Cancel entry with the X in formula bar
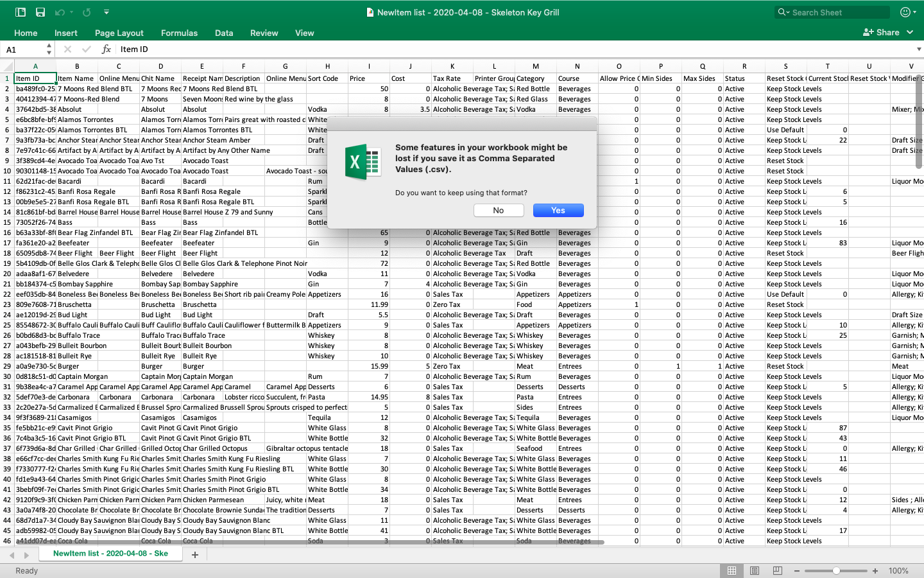924x578 pixels. point(67,49)
